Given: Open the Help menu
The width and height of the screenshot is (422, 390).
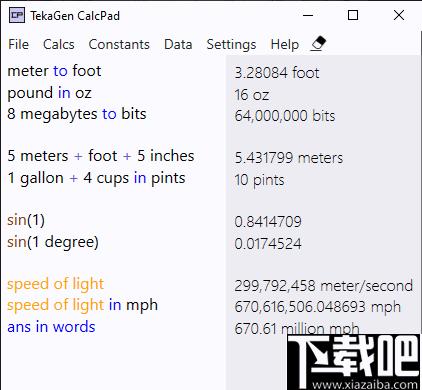Looking at the screenshot, I should click(x=285, y=45).
